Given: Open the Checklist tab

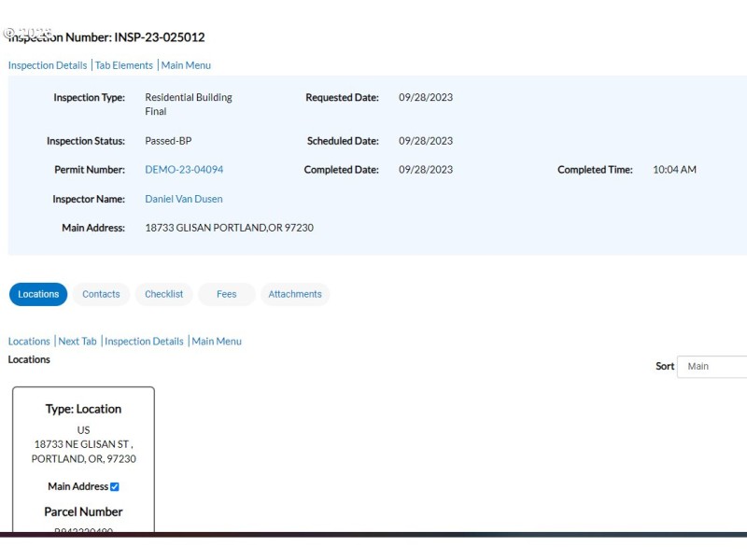Looking at the screenshot, I should point(164,294).
